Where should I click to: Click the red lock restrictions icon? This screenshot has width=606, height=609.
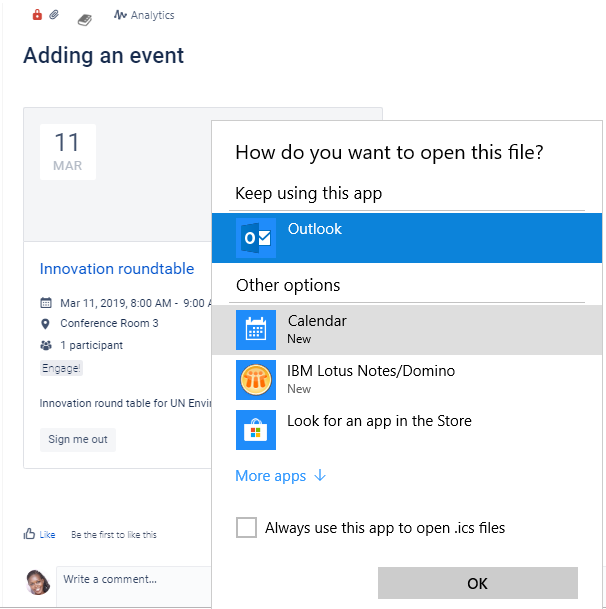[x=37, y=15]
